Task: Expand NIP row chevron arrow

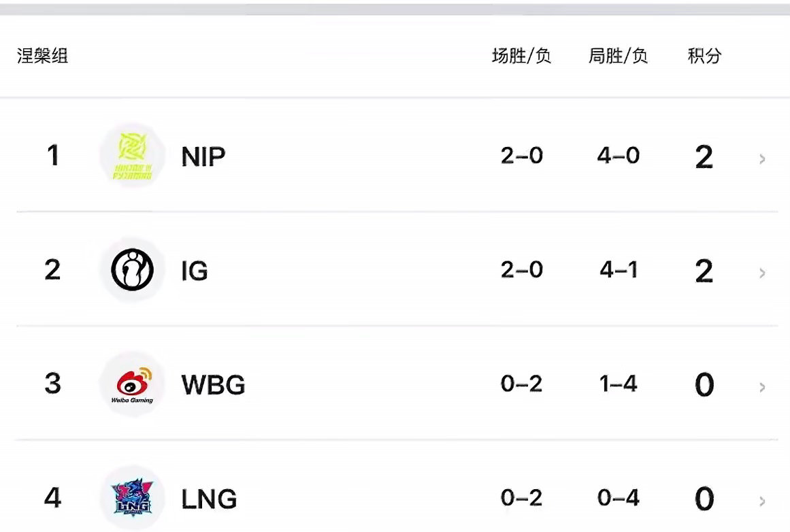Action: click(x=762, y=159)
